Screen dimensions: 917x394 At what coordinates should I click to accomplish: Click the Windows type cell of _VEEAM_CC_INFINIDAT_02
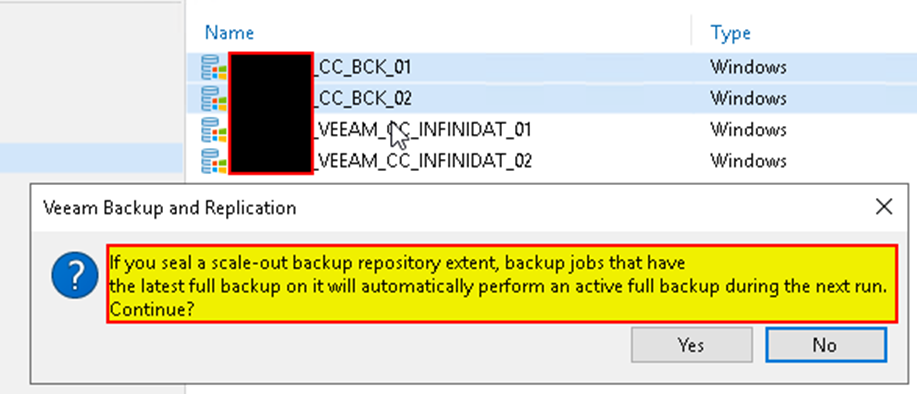click(748, 160)
